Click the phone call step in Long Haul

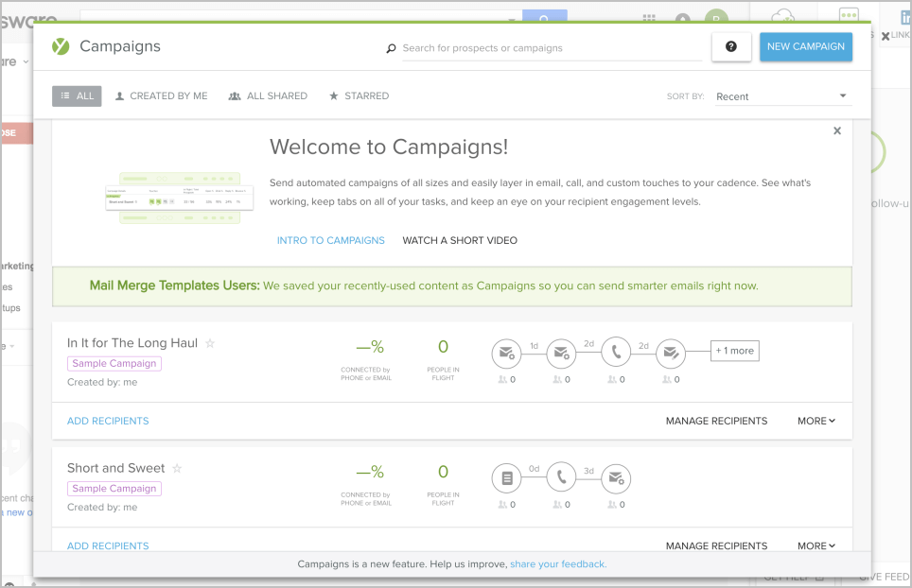(617, 353)
